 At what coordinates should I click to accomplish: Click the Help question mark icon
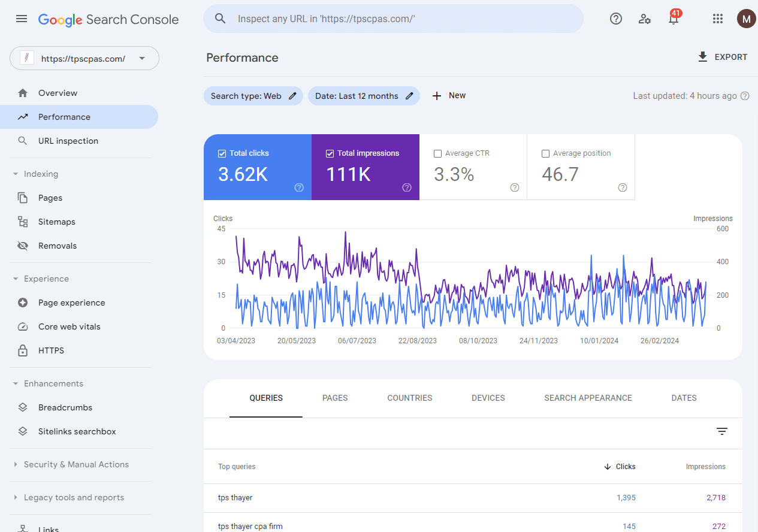616,19
